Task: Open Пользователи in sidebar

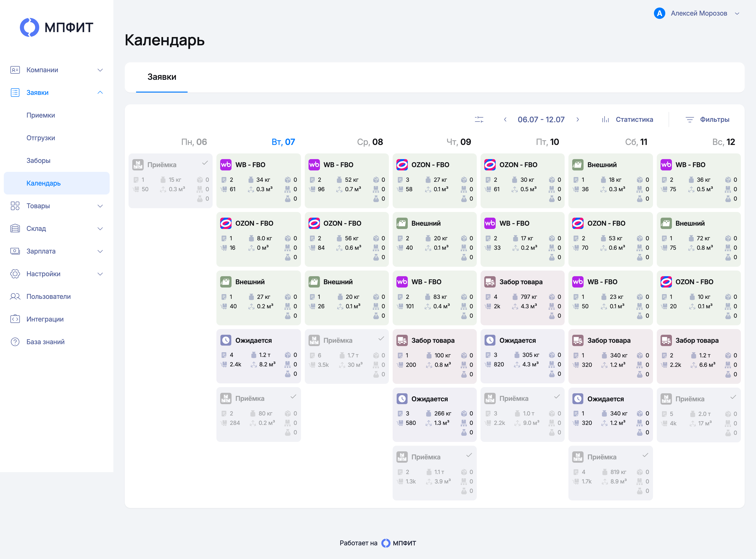Action: [x=48, y=296]
